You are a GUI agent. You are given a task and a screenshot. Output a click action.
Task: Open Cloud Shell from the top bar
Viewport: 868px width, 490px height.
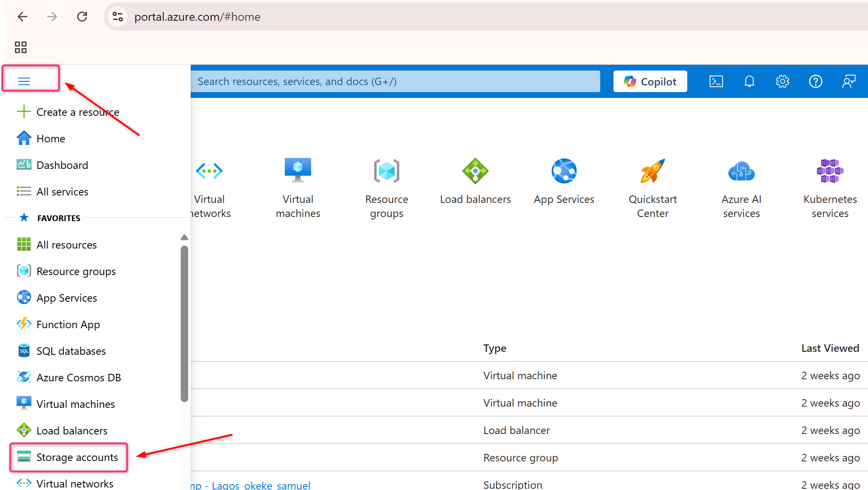pos(716,81)
